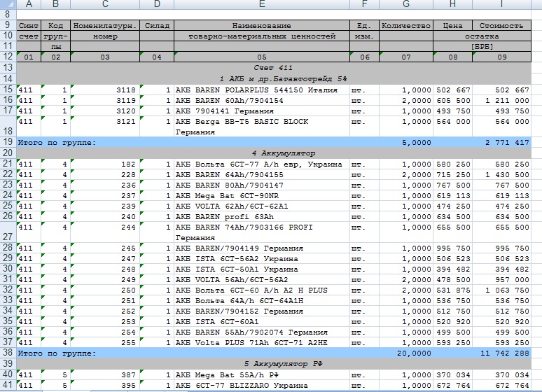Click row 13 header
Image resolution: width=542 pixels, height=392 pixels.
click(8, 67)
